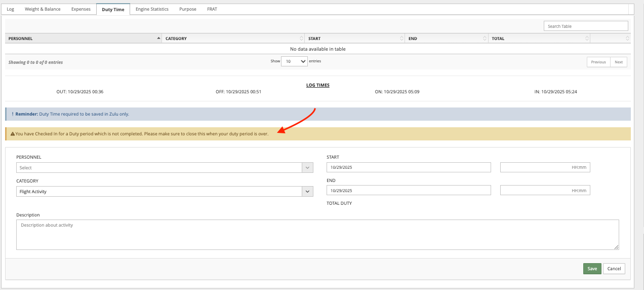The image size is (644, 290).
Task: Go to Next table page
Action: coord(619,62)
